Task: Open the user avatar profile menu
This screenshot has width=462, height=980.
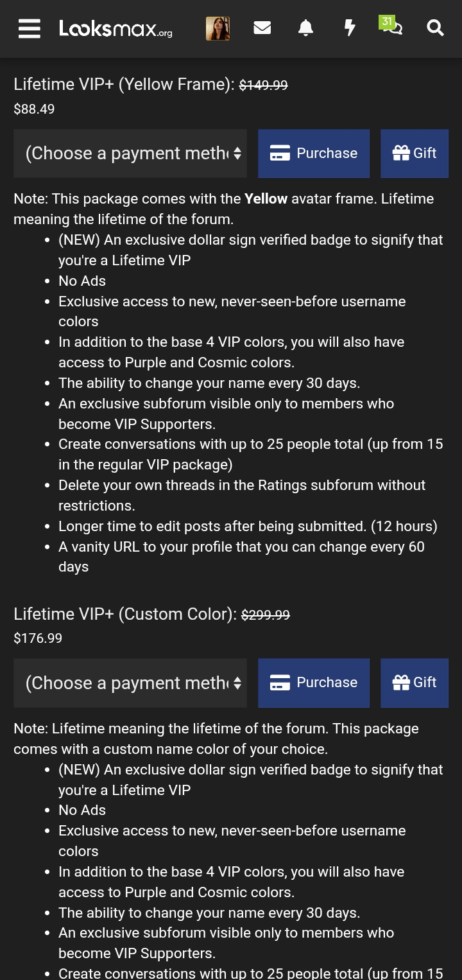Action: click(x=218, y=28)
